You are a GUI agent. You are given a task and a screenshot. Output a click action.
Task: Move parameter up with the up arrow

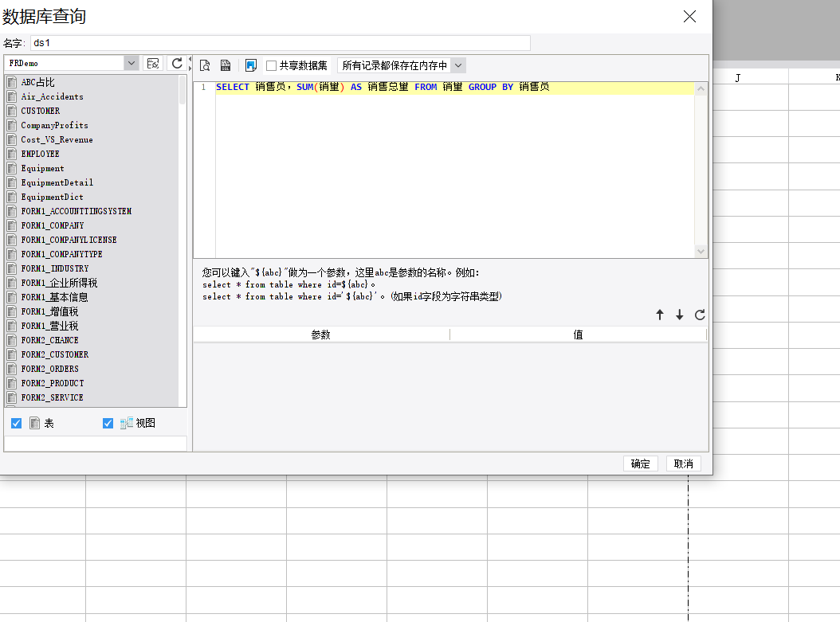(660, 315)
